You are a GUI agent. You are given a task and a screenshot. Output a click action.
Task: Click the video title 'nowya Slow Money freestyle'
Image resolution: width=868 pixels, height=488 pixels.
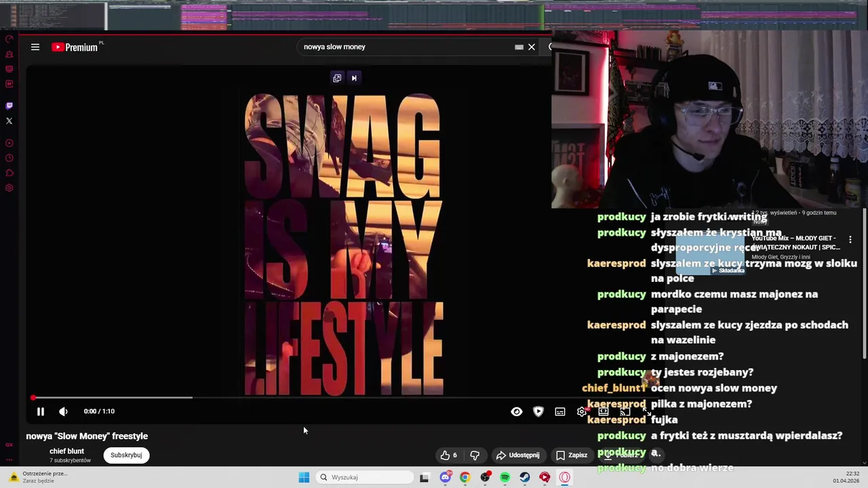click(x=87, y=436)
